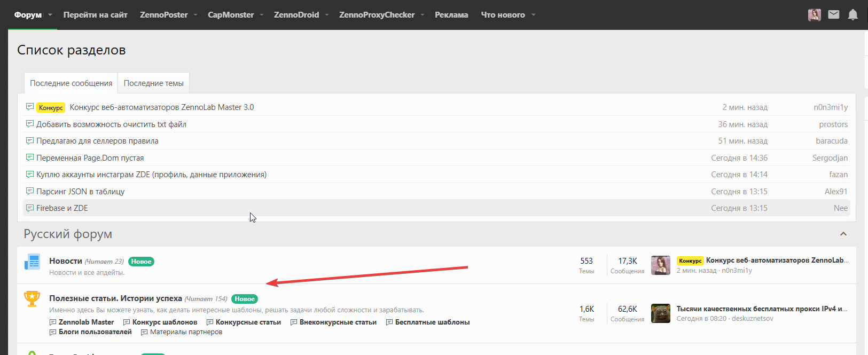Open the Zennolab Master subforum
The width and height of the screenshot is (868, 355).
(86, 322)
